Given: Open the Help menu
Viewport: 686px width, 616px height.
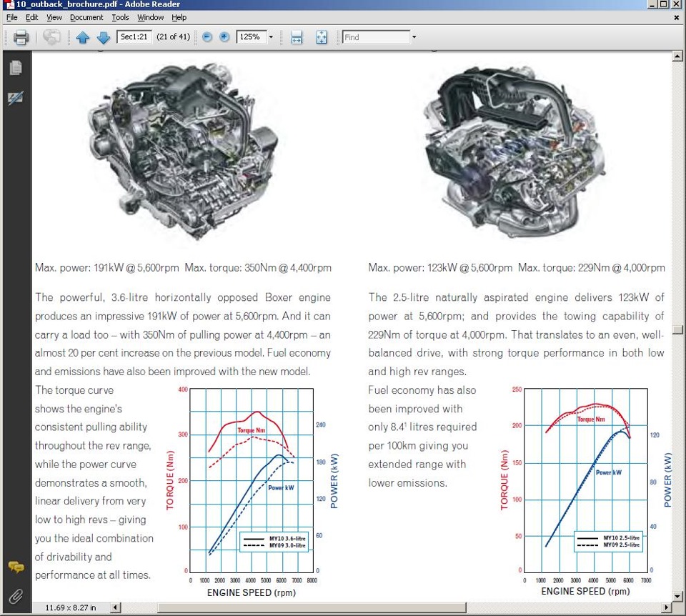Looking at the screenshot, I should [179, 17].
